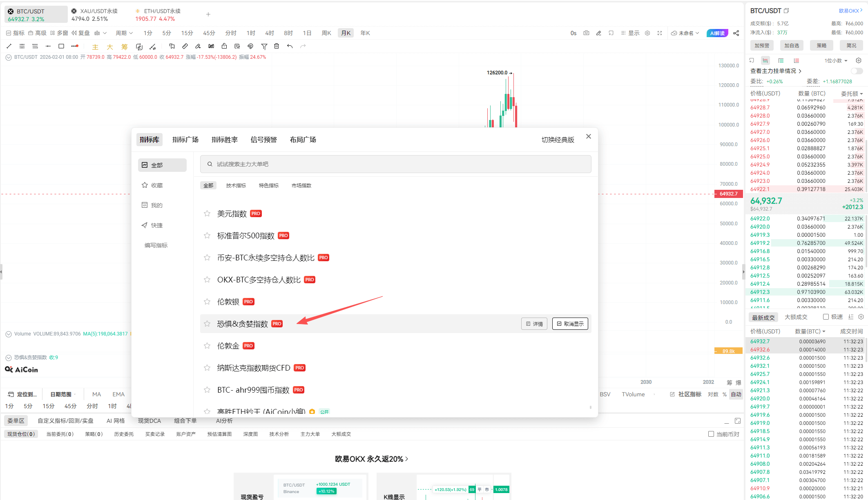Open the drawing filter icon
The image size is (868, 500).
pos(264,46)
